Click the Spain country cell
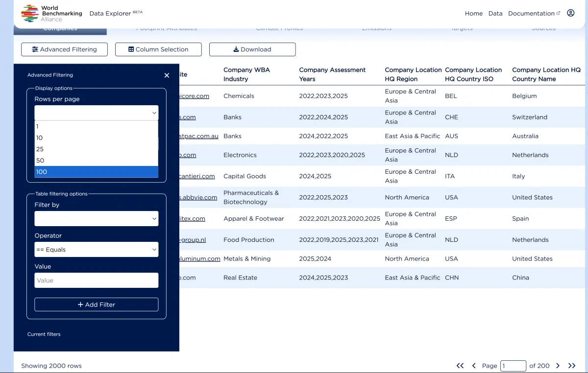The image size is (588, 373). point(520,219)
